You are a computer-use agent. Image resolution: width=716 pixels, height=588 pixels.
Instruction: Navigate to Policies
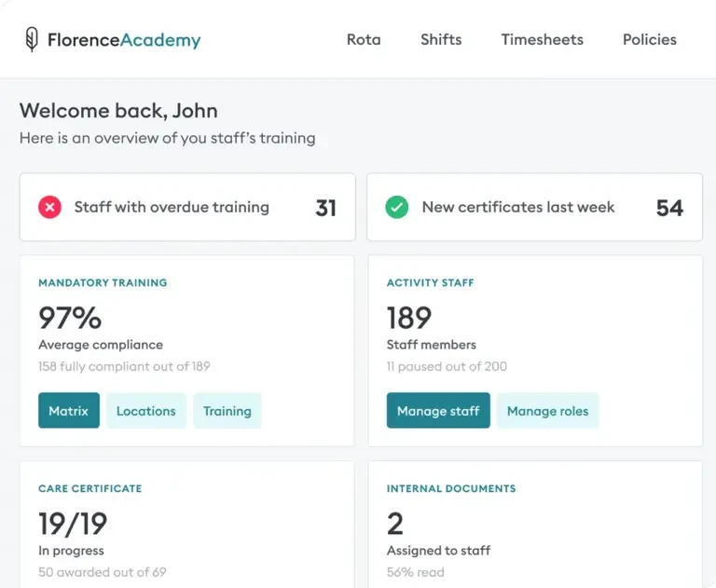[649, 40]
